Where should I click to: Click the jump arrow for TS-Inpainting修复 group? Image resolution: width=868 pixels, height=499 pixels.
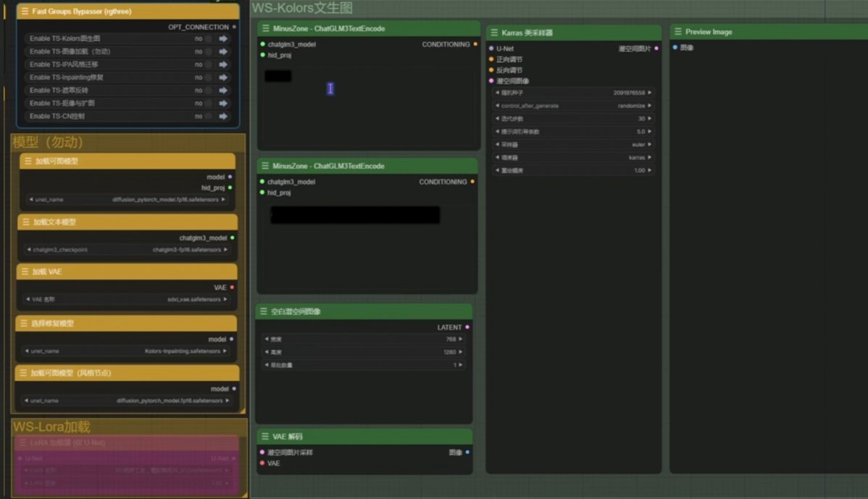223,77
